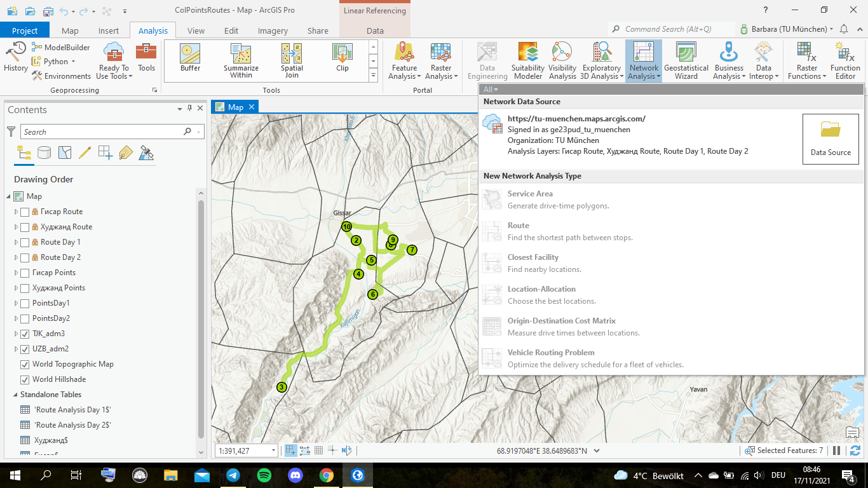Open the Contents filter button

tap(11, 132)
